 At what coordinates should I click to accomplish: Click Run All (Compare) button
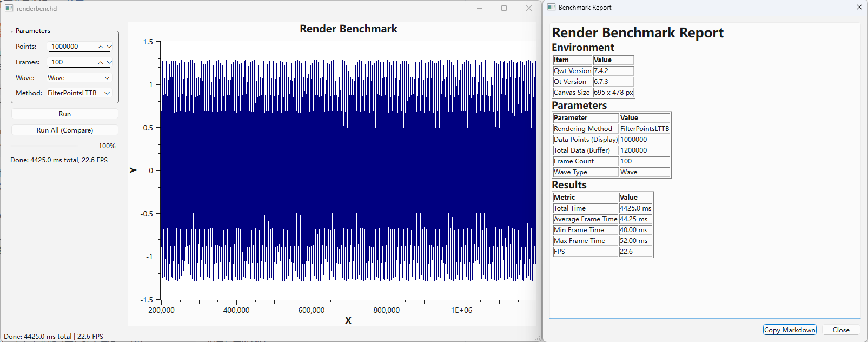click(65, 130)
